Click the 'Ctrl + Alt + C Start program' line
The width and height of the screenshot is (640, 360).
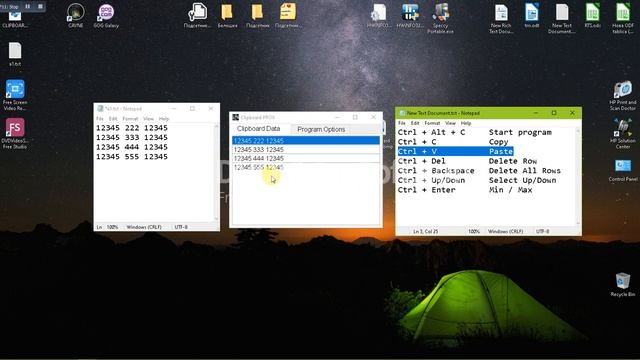point(475,132)
